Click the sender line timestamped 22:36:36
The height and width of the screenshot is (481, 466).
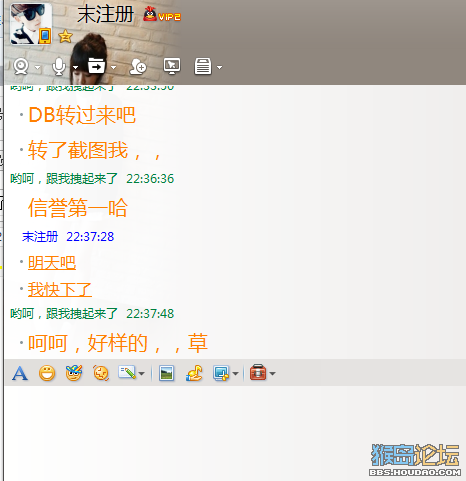(x=92, y=179)
